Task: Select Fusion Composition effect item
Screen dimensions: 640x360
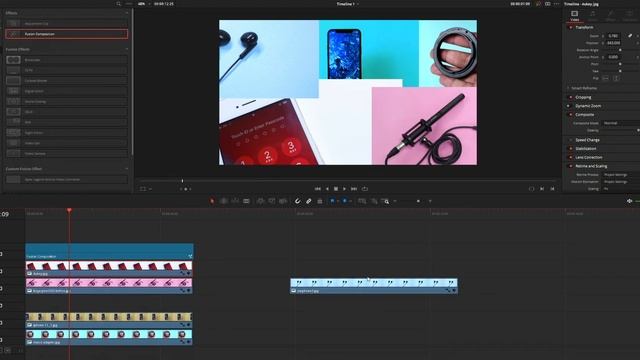Action: click(x=67, y=34)
